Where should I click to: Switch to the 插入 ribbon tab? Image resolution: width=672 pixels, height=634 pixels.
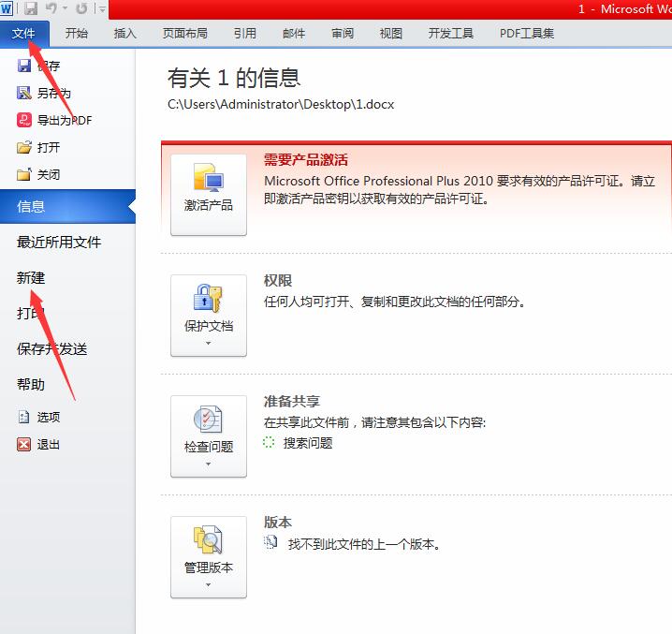tap(124, 34)
